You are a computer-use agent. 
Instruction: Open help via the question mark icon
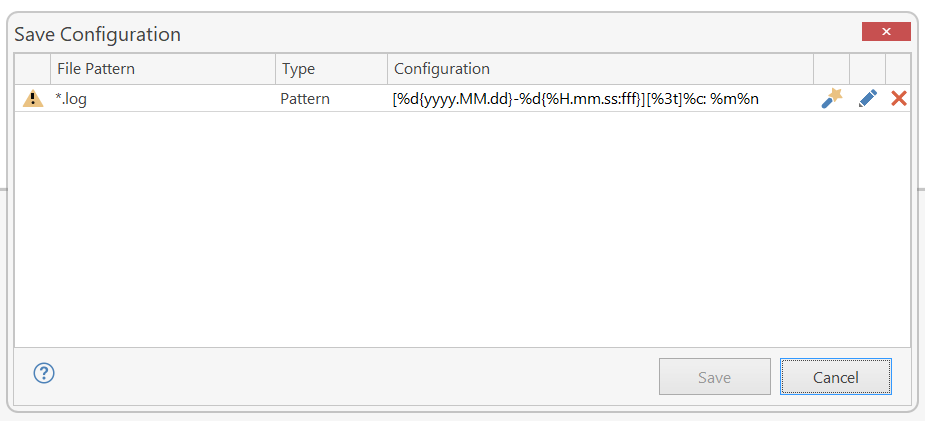44,373
